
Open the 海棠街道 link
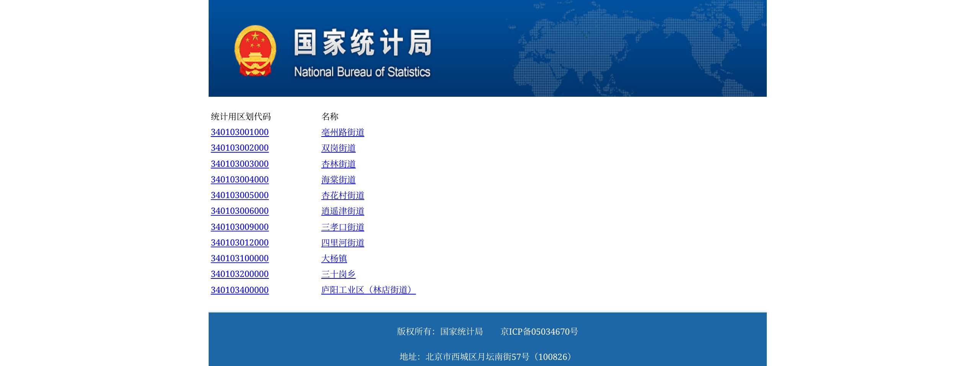point(338,180)
